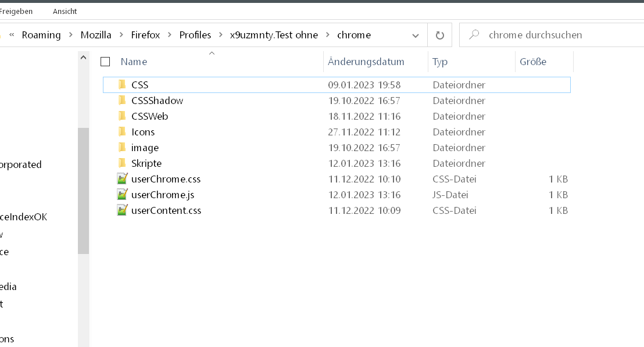
Task: Click the refresh button beside address bar
Action: (x=440, y=35)
